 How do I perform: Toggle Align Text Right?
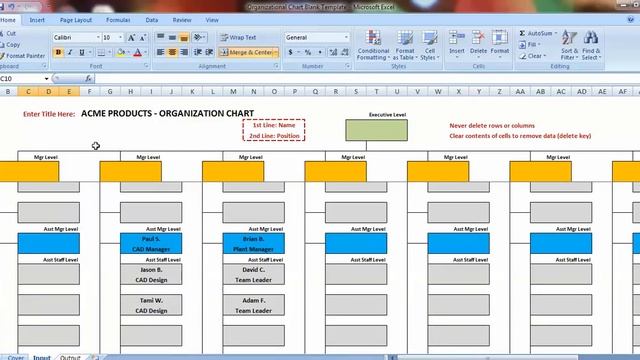click(184, 52)
